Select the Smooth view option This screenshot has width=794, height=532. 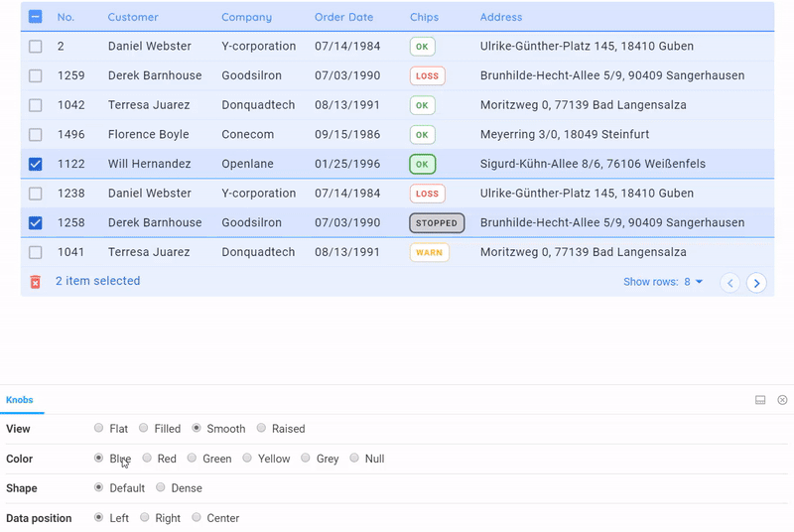click(x=196, y=428)
